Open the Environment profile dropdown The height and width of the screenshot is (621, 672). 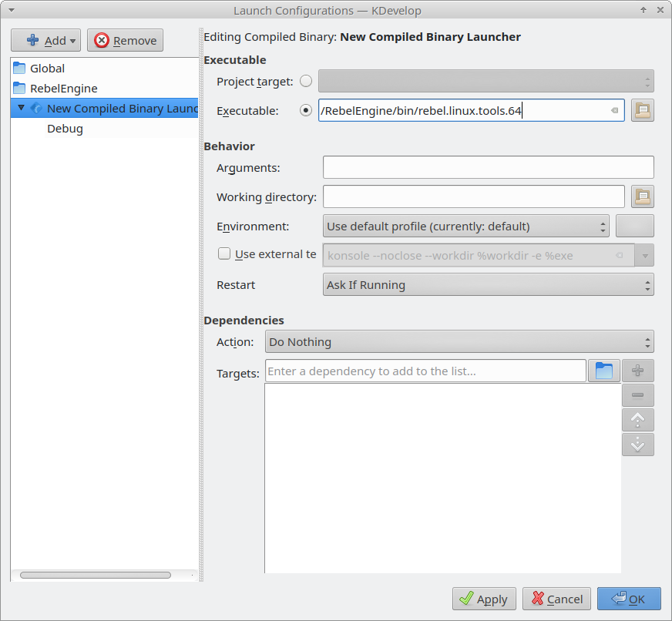pyautogui.click(x=466, y=226)
